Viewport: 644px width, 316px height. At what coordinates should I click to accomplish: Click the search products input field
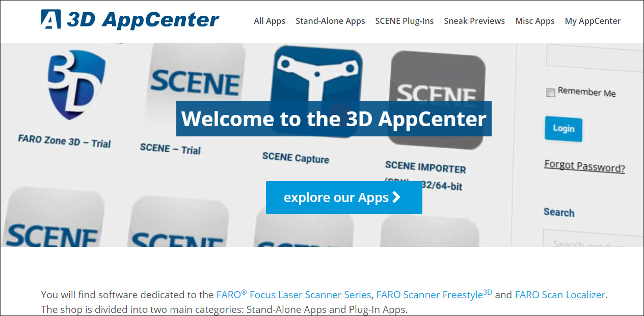click(x=593, y=240)
